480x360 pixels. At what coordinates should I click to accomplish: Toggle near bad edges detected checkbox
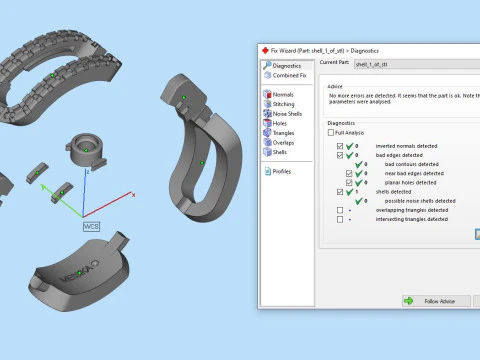pos(349,174)
